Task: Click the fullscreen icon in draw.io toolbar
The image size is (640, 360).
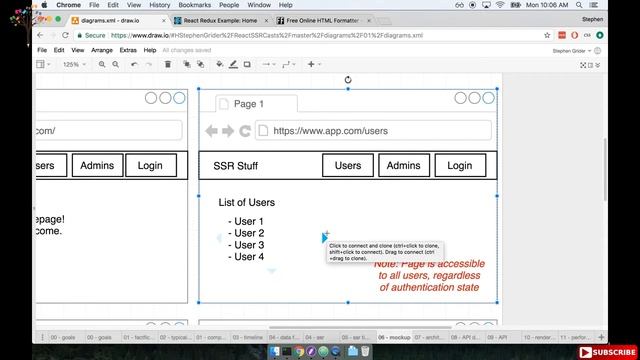Action: (583, 65)
